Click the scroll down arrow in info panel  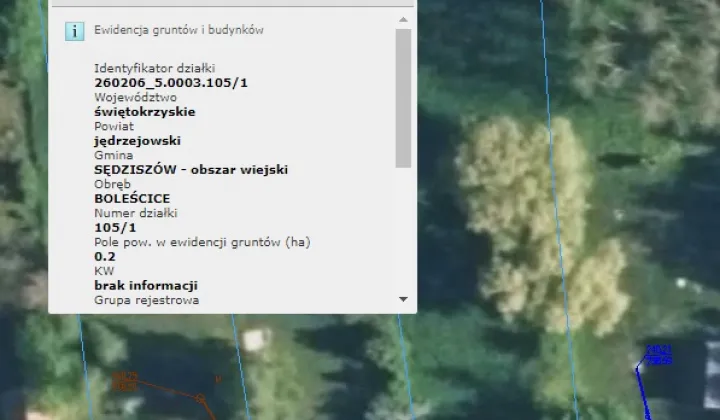click(403, 299)
